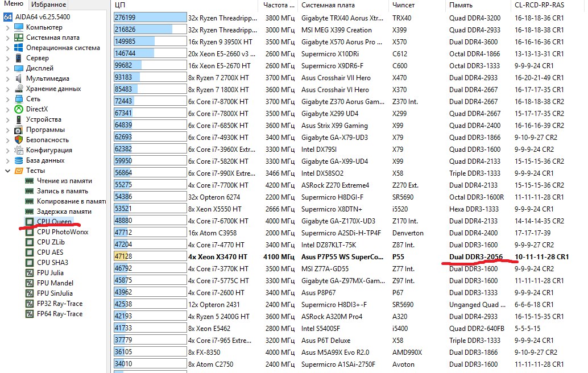This screenshot has height=373, width=588.
Task: Select the AIDA64 v6.25.5400 root icon
Action: pyautogui.click(x=8, y=17)
